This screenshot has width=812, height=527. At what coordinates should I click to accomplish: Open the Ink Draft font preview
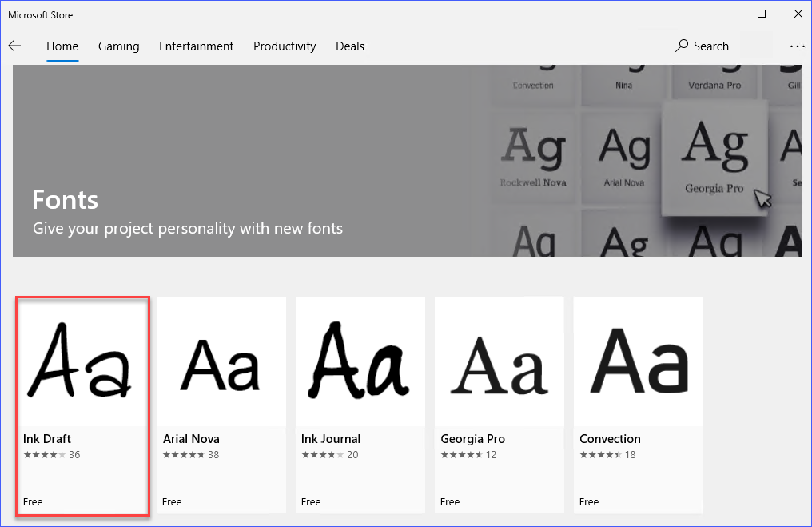coord(82,361)
